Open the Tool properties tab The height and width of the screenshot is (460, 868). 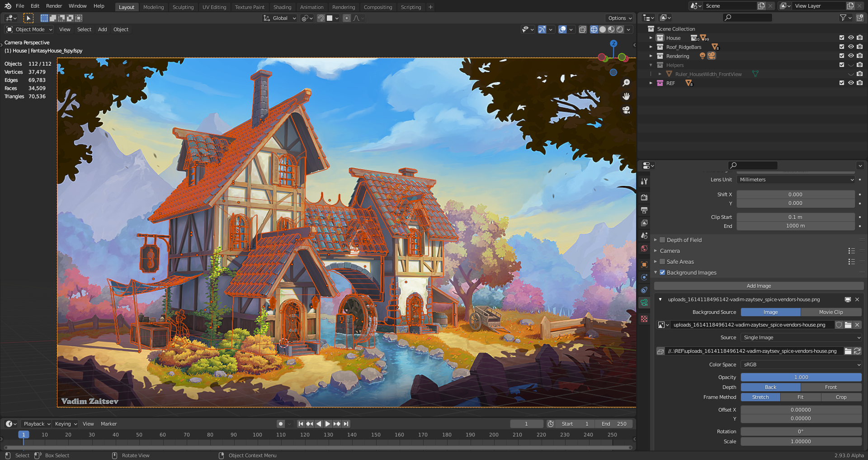644,181
